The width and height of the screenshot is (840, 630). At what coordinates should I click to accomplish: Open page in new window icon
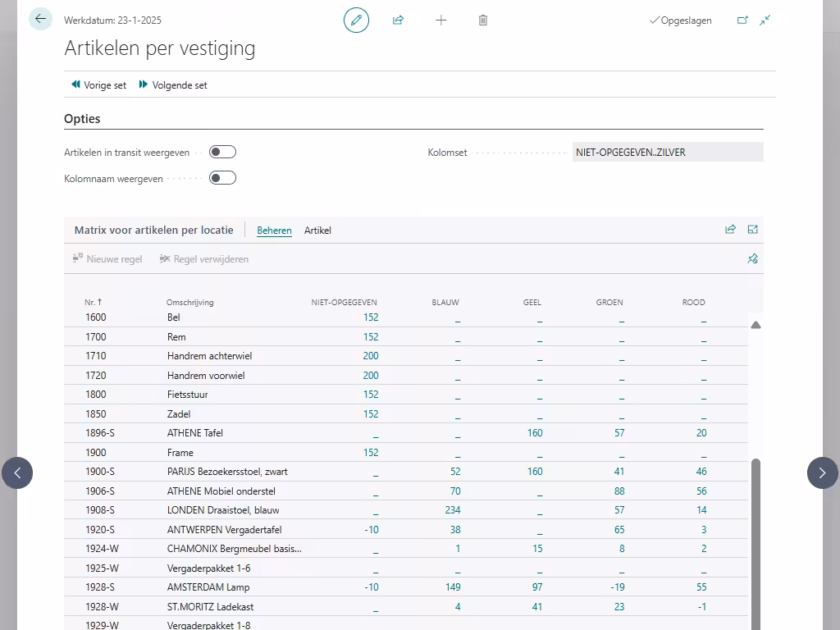tap(742, 21)
